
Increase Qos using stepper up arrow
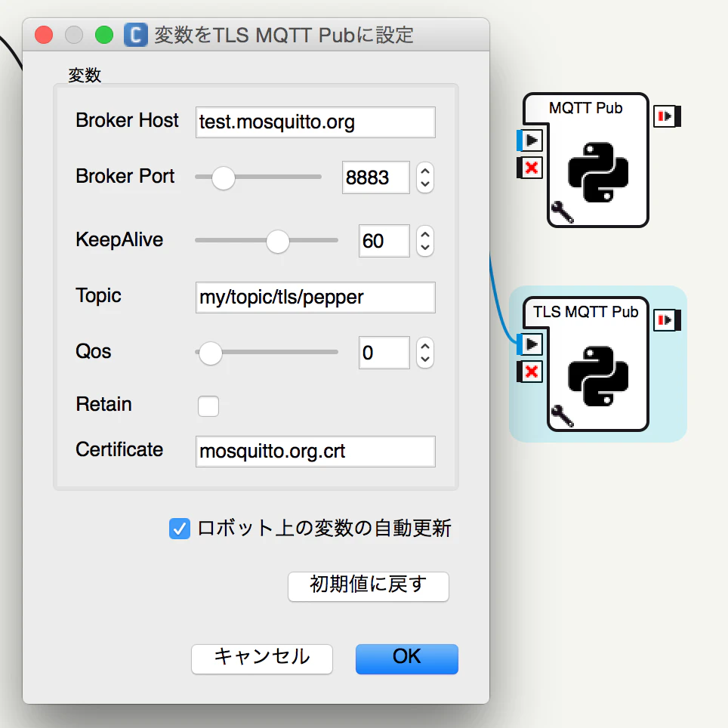coord(425,346)
